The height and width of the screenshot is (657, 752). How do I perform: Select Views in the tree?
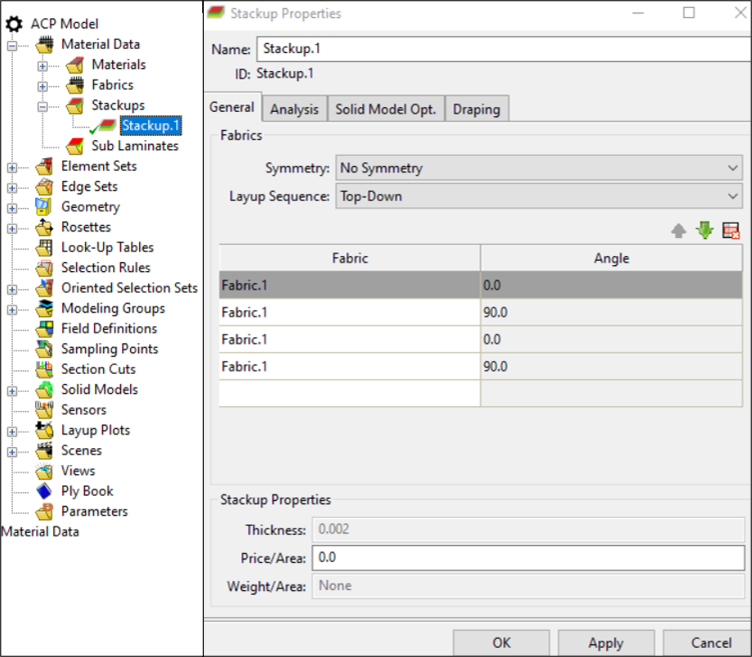pos(78,471)
